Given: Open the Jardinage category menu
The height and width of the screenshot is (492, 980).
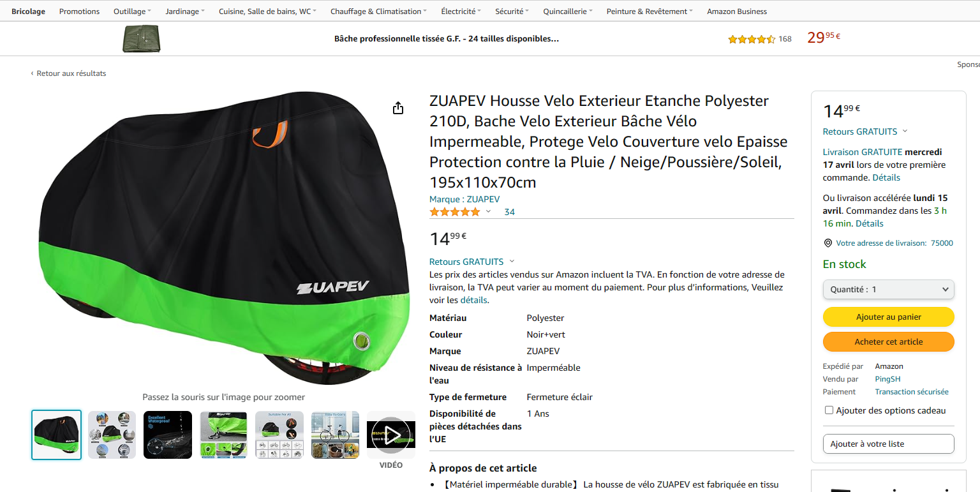Looking at the screenshot, I should pos(185,11).
